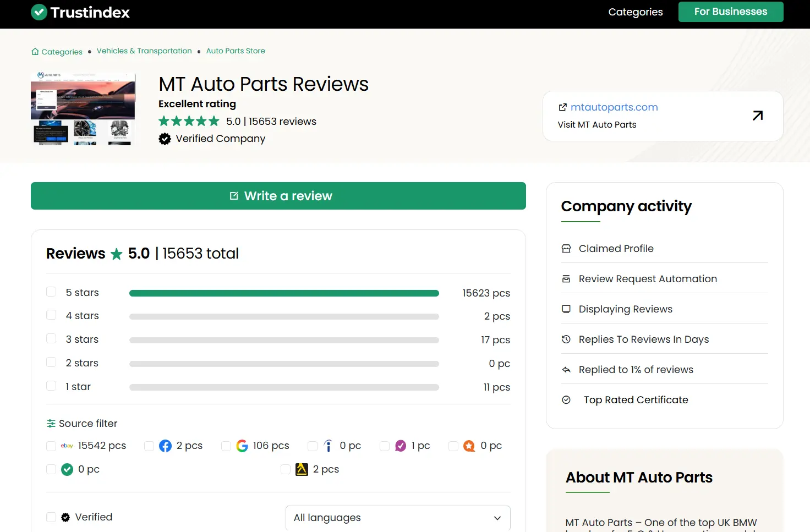Click the Trustindex checkmark logo icon

coord(39,12)
